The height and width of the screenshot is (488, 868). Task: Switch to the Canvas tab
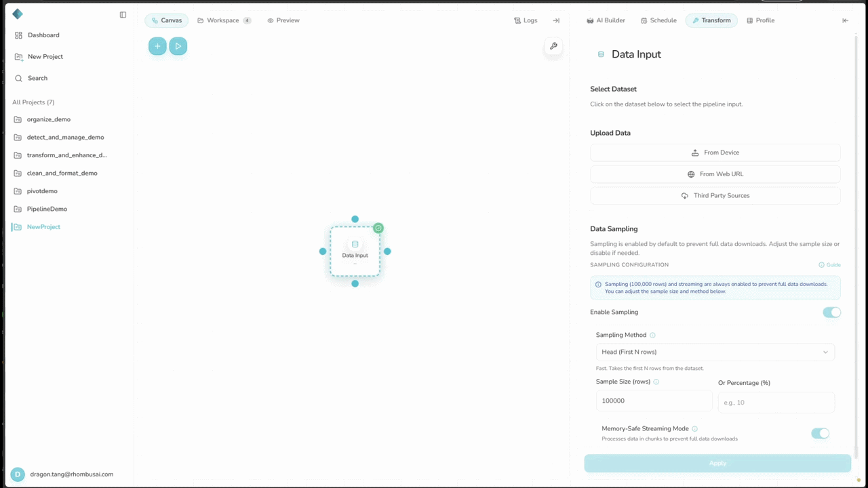point(167,20)
